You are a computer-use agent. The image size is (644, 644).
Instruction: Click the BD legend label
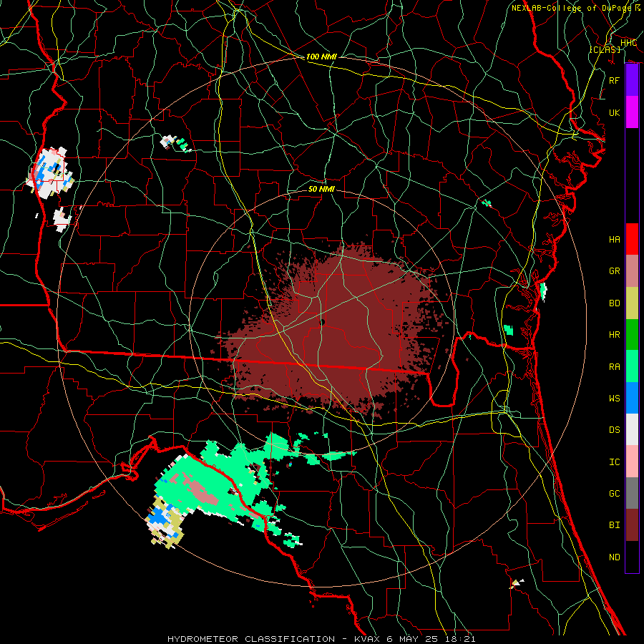click(x=615, y=303)
